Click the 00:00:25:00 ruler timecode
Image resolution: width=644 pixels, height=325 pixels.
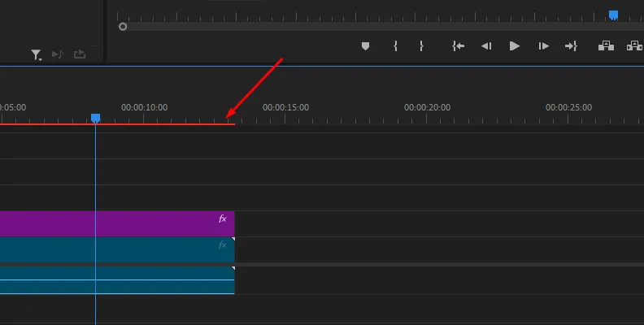pos(568,107)
